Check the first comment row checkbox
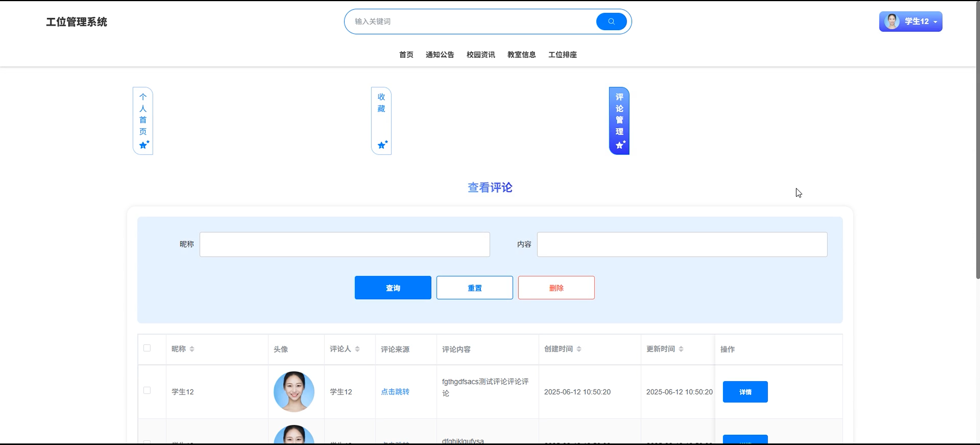This screenshot has width=980, height=445. (x=147, y=390)
